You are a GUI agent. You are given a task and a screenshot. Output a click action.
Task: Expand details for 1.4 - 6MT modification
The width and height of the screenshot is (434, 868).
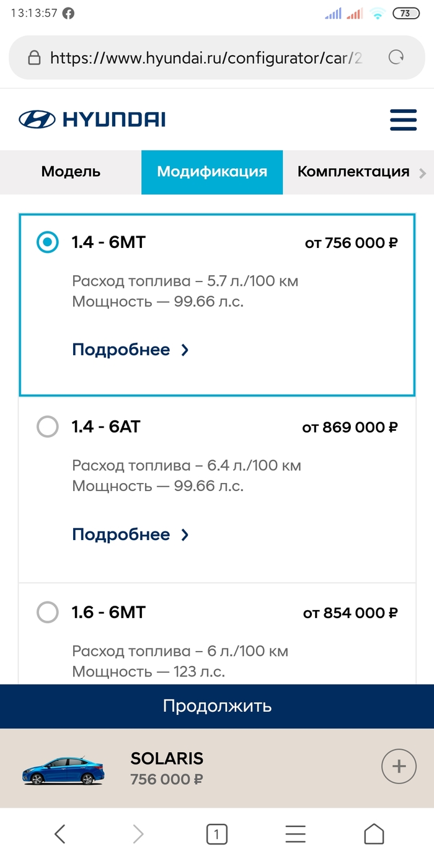click(x=130, y=350)
